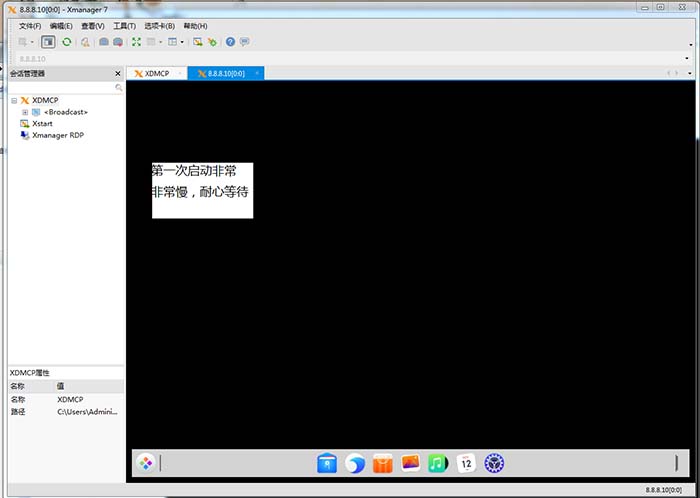Open the grayed-out window icon's dropdown arrow
The image size is (700, 498).
point(161,42)
